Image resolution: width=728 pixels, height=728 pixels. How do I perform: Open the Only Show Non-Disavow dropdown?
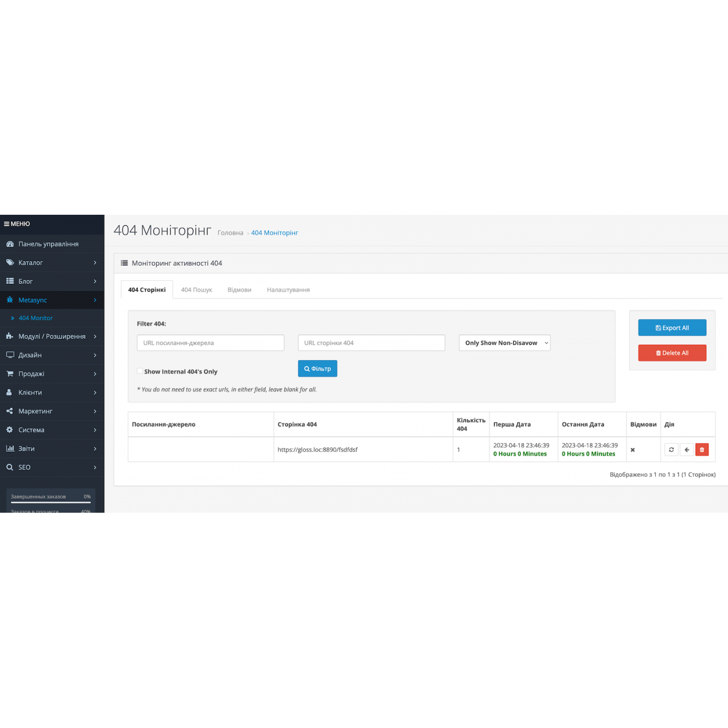[x=504, y=343]
